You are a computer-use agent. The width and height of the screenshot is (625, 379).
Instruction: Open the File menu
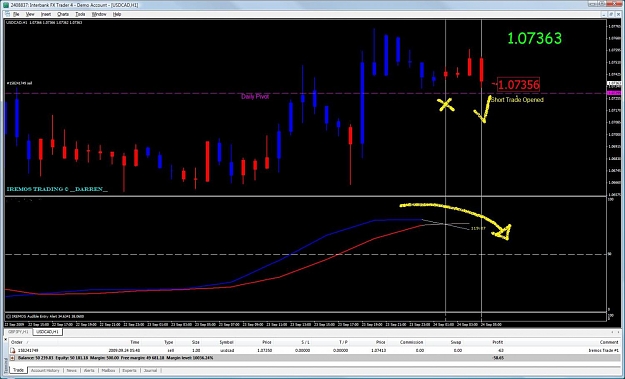click(16, 14)
